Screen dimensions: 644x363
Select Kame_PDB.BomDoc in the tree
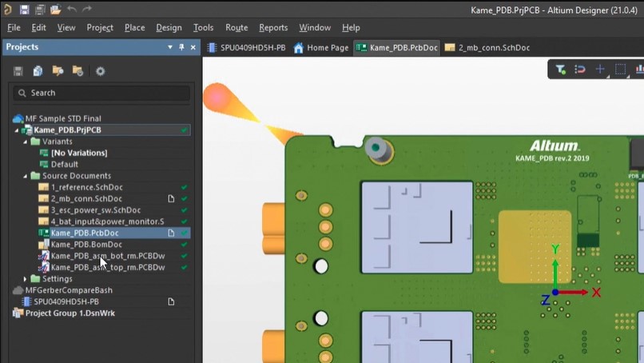(86, 245)
